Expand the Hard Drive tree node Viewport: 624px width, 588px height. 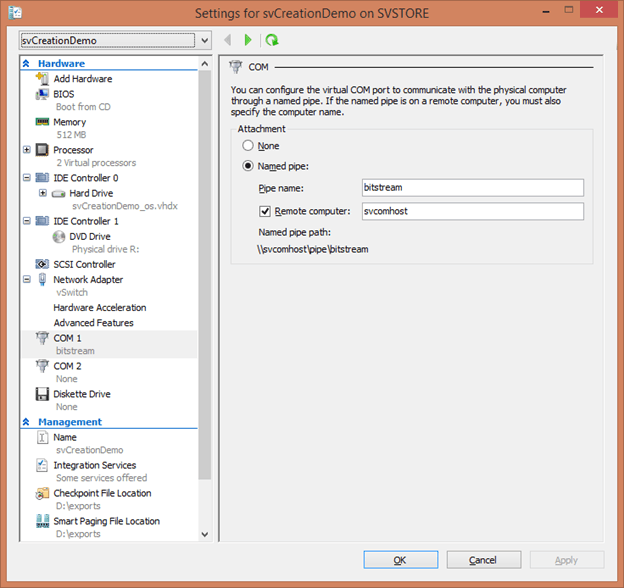[42, 193]
